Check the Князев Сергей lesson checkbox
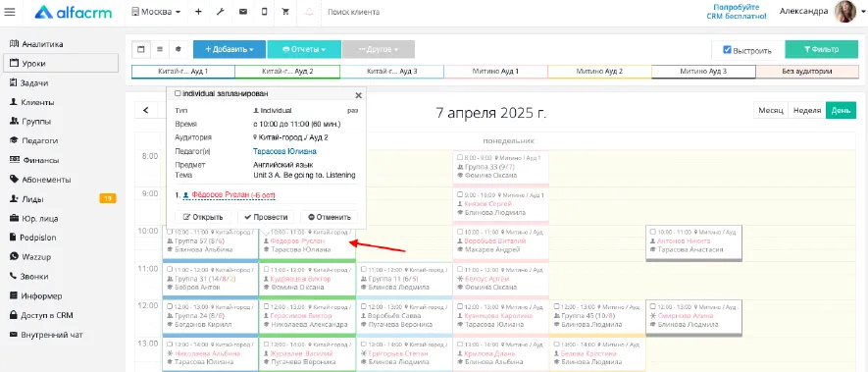Image resolution: width=868 pixels, height=372 pixels. coord(459,195)
